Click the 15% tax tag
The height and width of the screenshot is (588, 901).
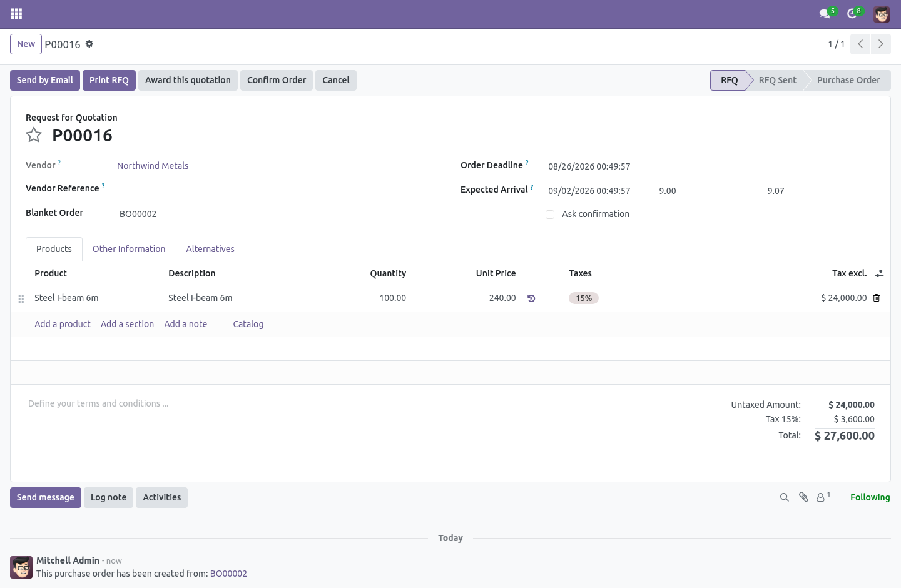click(x=584, y=298)
